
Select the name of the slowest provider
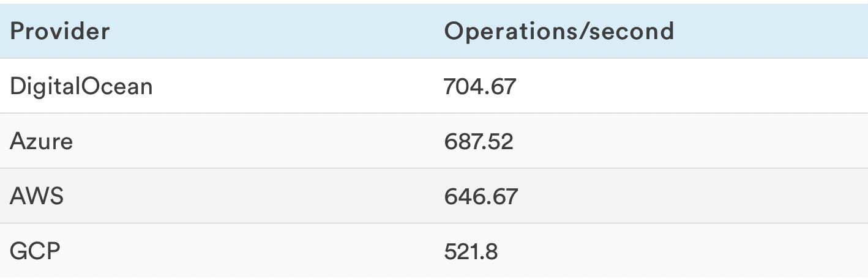(x=35, y=251)
